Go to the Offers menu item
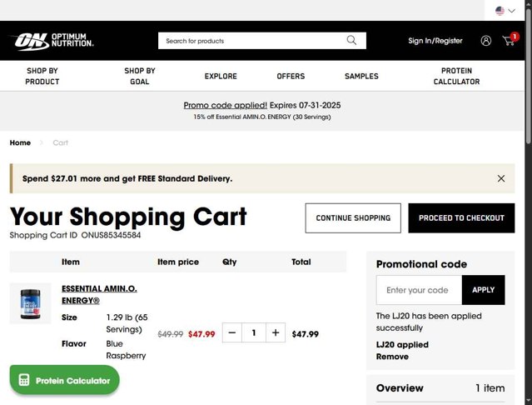The image size is (532, 405). point(291,76)
